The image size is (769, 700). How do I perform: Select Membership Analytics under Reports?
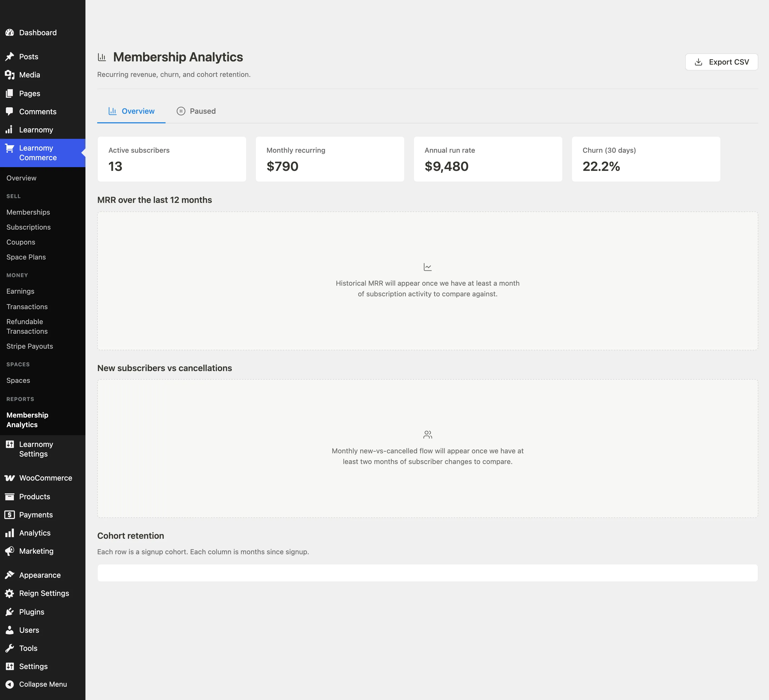pos(28,420)
